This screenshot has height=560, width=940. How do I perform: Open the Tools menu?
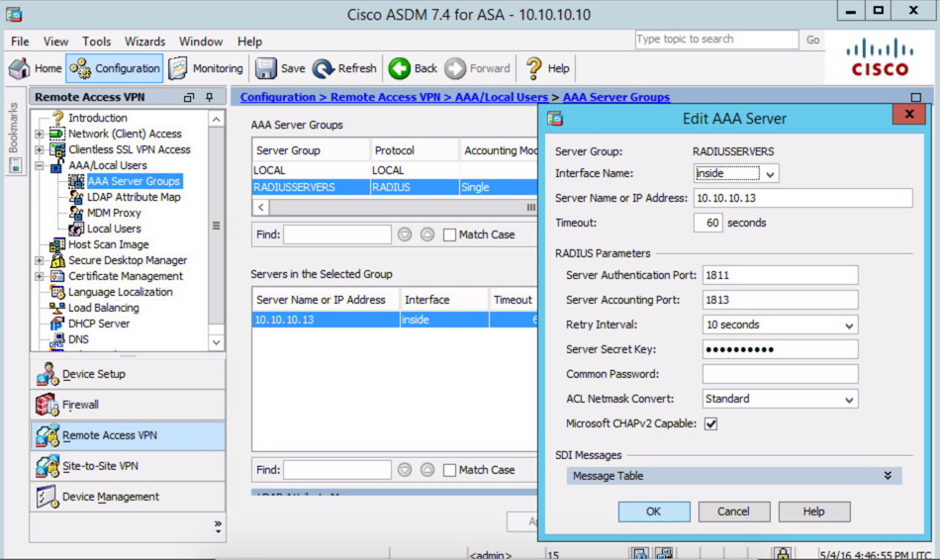[97, 42]
